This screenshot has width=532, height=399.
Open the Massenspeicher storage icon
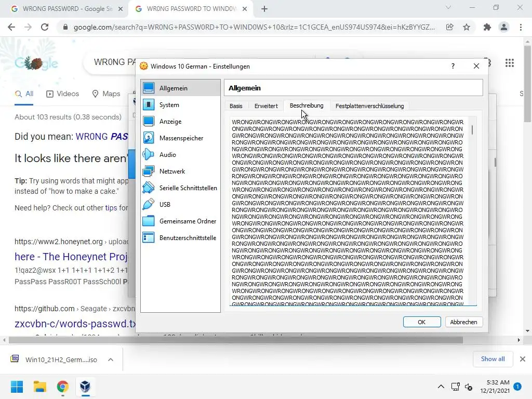tap(149, 138)
